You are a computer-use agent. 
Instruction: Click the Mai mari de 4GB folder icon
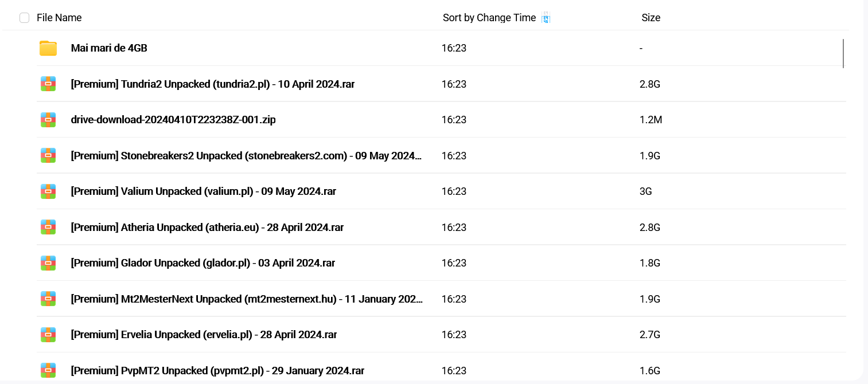click(x=48, y=49)
